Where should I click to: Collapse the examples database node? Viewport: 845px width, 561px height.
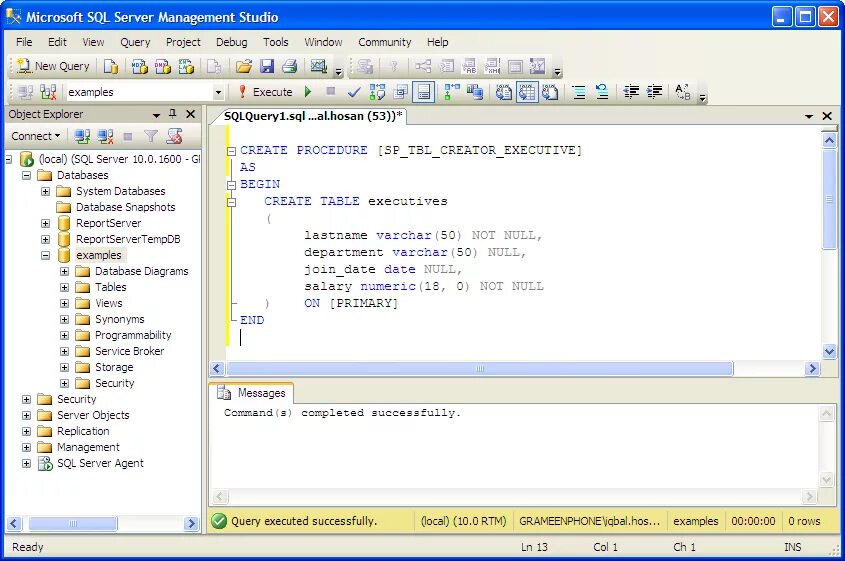coord(45,255)
